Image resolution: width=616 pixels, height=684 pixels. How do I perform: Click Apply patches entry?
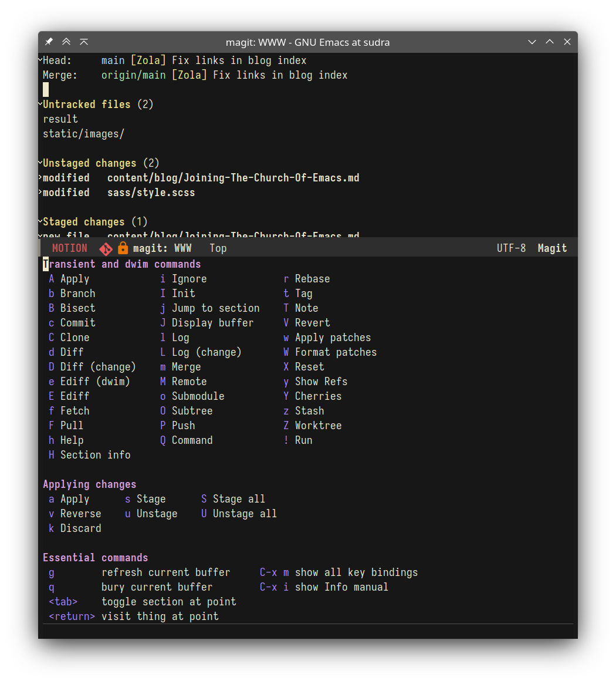[333, 338]
